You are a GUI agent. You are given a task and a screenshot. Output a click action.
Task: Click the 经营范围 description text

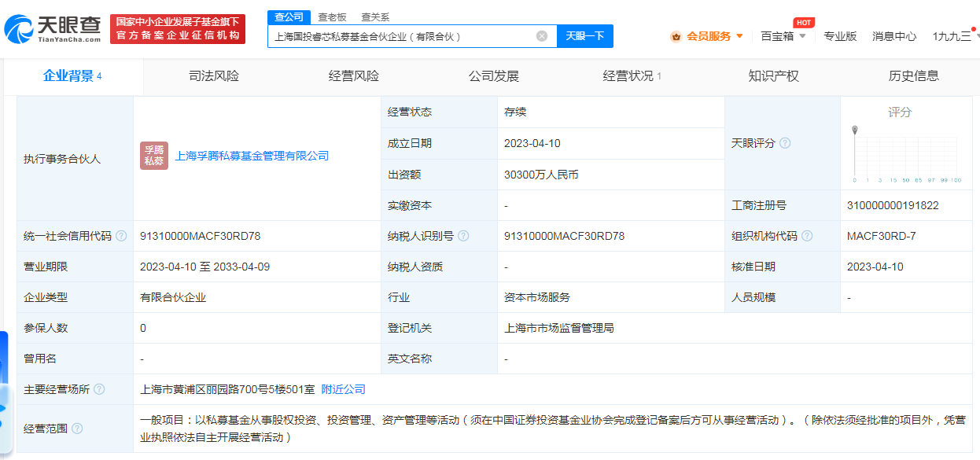tap(553, 429)
